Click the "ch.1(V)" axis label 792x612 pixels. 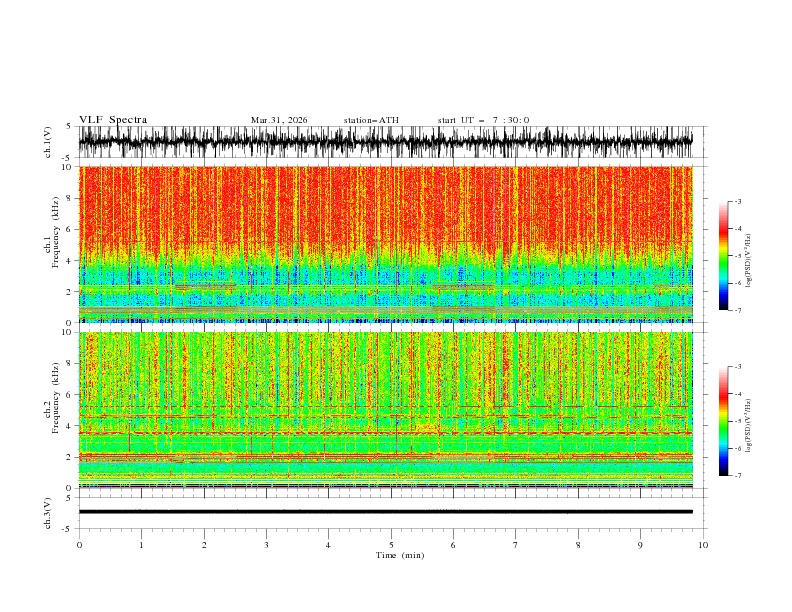[x=48, y=142]
